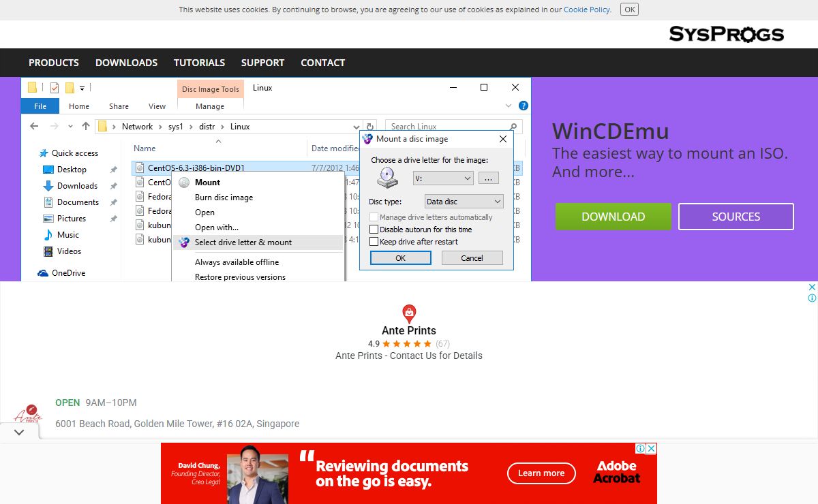Click the disc icon next to Mount

(183, 183)
